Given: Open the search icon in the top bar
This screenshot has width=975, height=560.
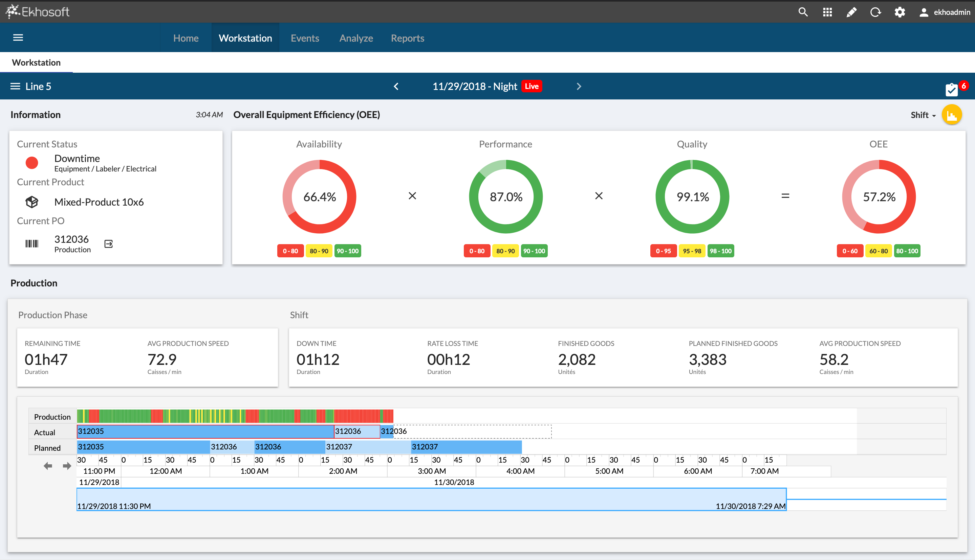Looking at the screenshot, I should pos(803,12).
